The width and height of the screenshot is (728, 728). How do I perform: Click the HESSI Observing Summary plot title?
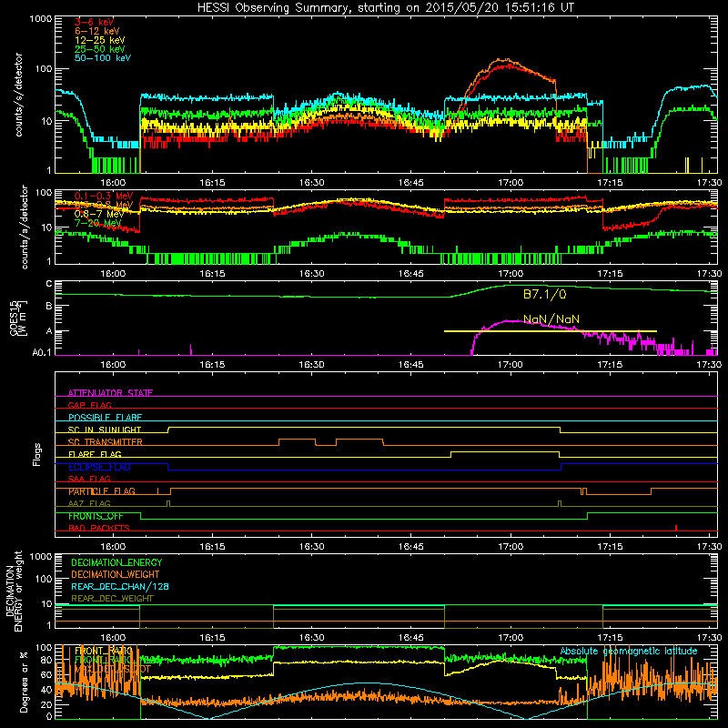coord(385,8)
